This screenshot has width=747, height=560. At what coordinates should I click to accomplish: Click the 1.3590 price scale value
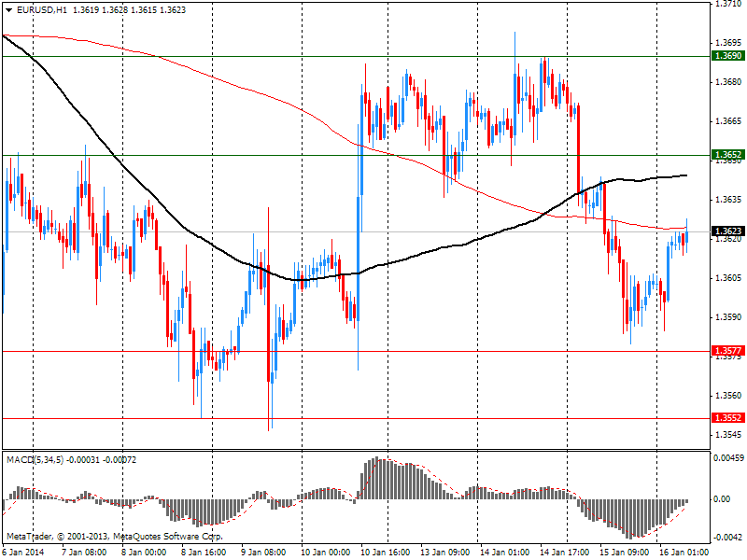729,317
